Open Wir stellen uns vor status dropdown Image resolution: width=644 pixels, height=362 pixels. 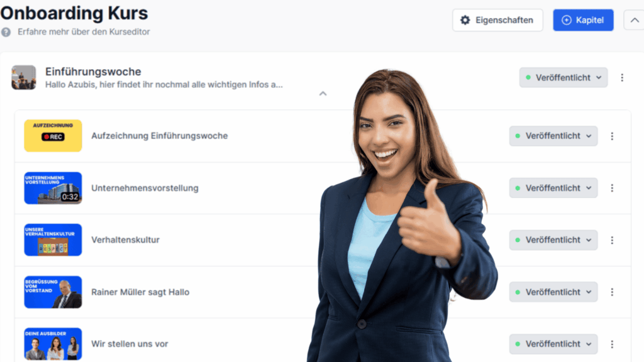(x=553, y=344)
